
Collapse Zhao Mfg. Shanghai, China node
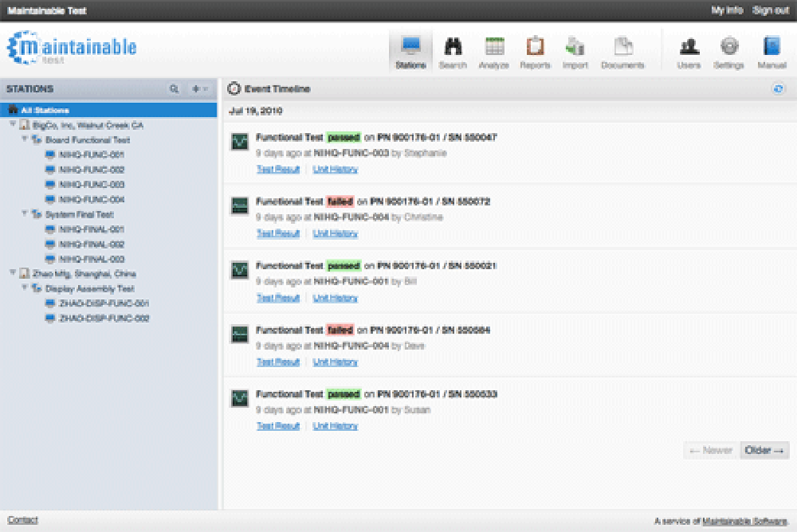click(x=13, y=273)
